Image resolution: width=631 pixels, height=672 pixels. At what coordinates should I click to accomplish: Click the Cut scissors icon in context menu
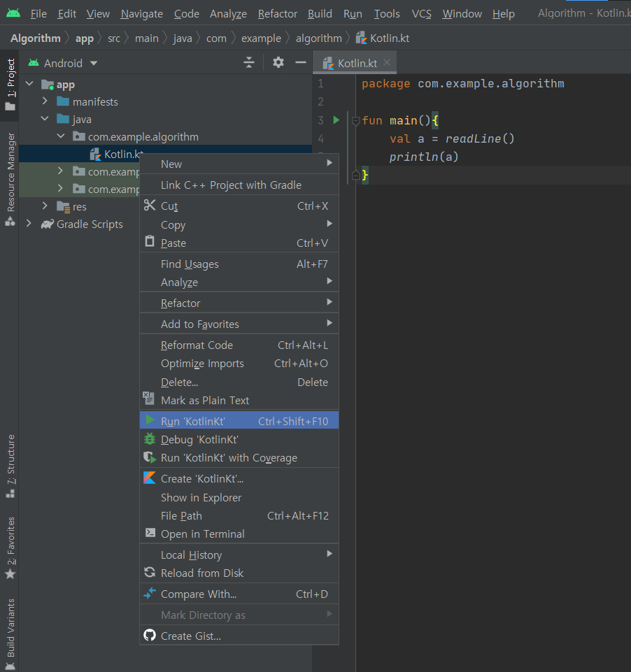(150, 206)
